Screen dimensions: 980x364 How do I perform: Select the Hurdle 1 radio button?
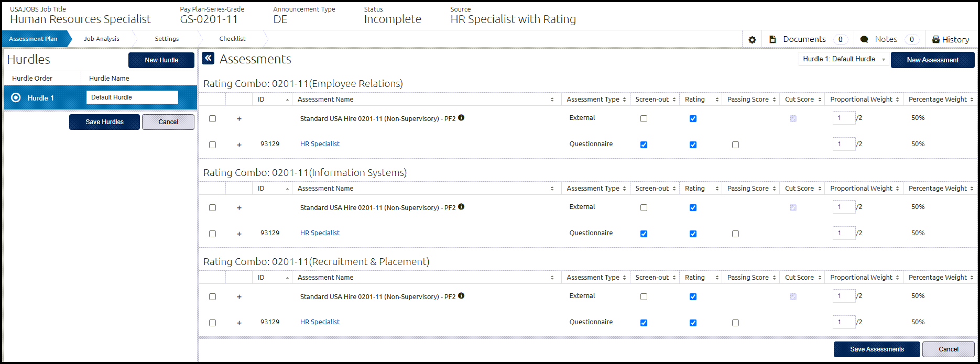(x=16, y=97)
